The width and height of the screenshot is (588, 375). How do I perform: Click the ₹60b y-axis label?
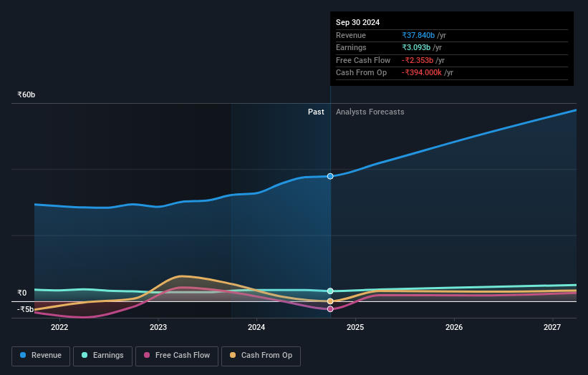(26, 94)
